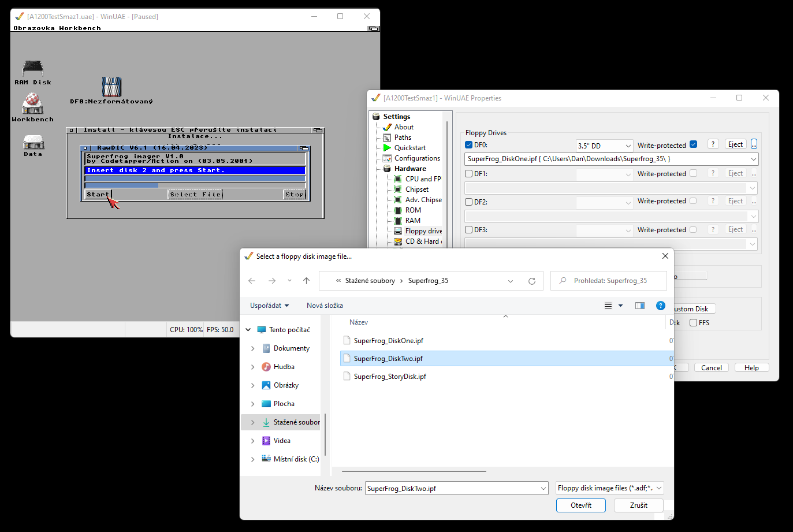Toggle DF0 Write-protected checkbox
The height and width of the screenshot is (532, 793).
693,144
